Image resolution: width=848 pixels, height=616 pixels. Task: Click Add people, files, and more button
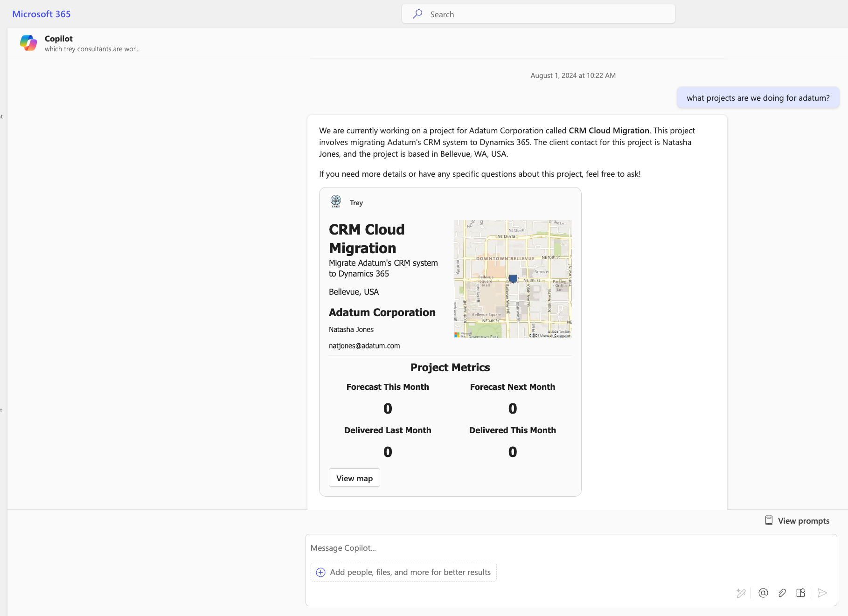pyautogui.click(x=403, y=572)
